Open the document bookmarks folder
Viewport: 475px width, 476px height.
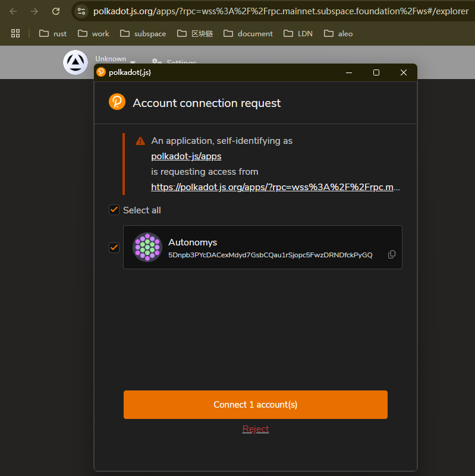[248, 33]
